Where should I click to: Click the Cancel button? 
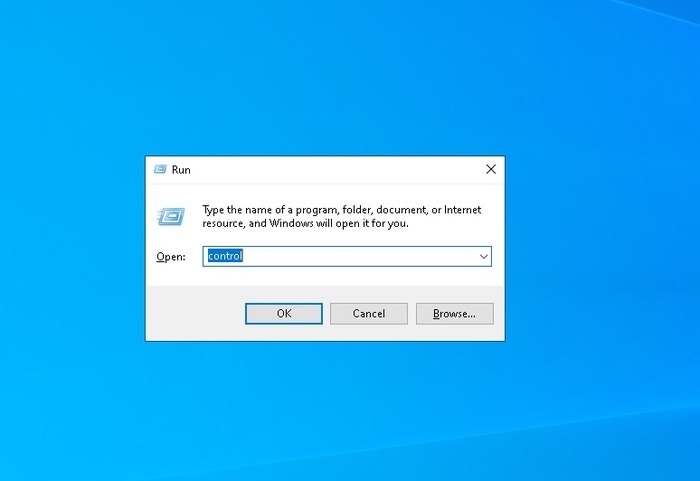pyautogui.click(x=369, y=314)
